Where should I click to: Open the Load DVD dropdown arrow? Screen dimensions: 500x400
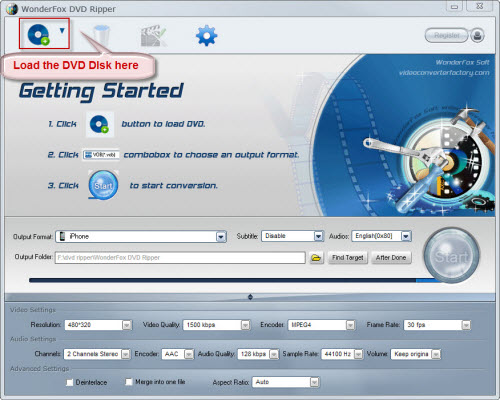tap(62, 31)
